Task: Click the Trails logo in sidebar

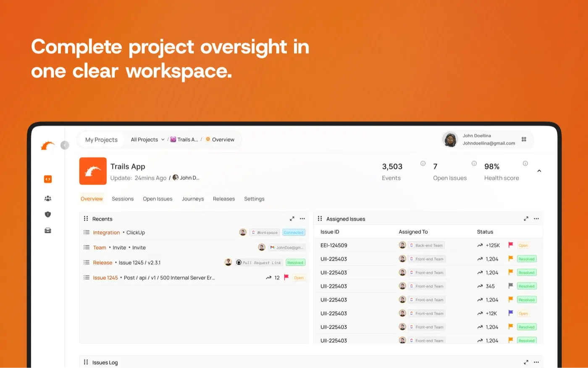Action: coord(48,146)
